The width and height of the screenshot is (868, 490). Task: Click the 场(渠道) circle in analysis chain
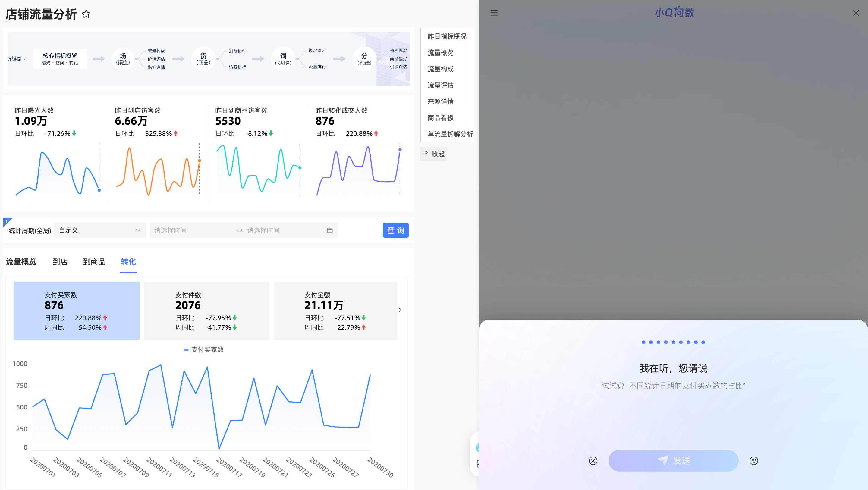123,59
